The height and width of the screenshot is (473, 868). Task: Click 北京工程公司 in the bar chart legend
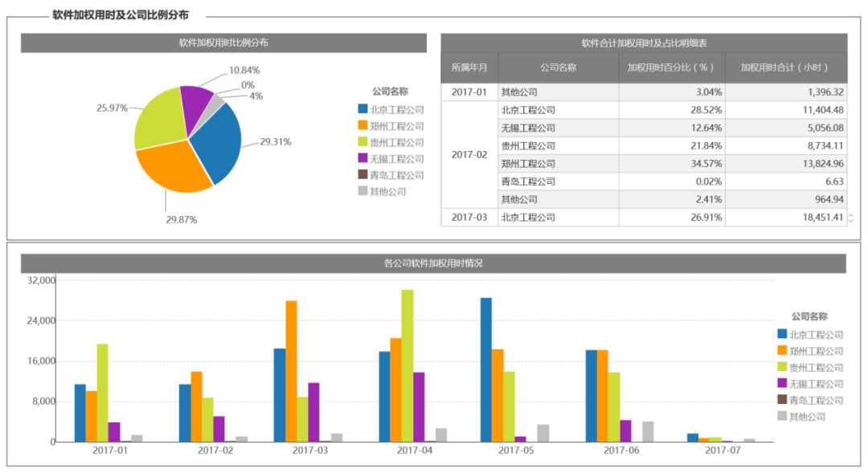pos(816,335)
